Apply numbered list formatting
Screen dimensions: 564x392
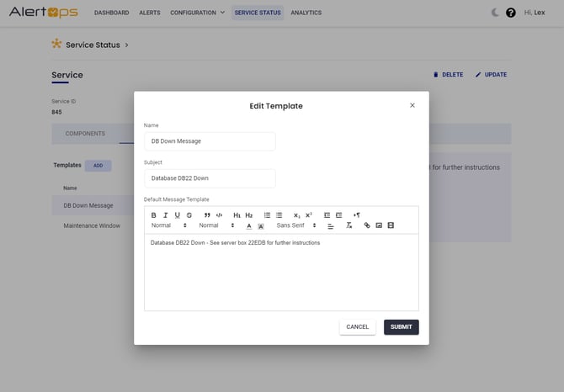(267, 215)
